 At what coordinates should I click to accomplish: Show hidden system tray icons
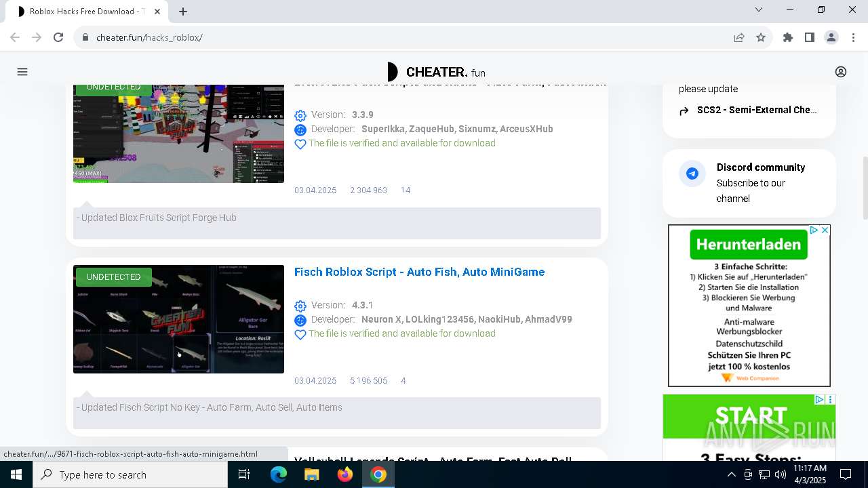(731, 474)
